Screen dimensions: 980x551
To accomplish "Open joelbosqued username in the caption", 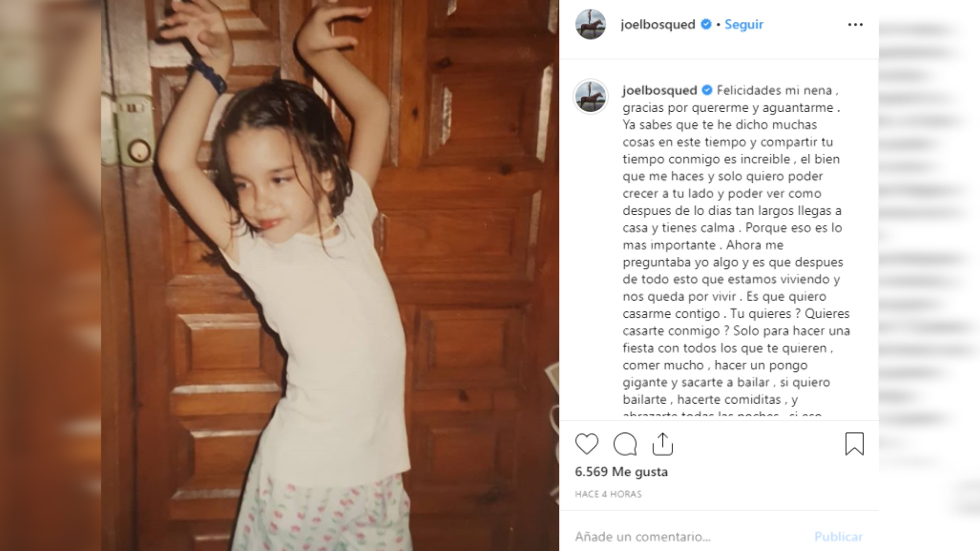I will pos(659,90).
